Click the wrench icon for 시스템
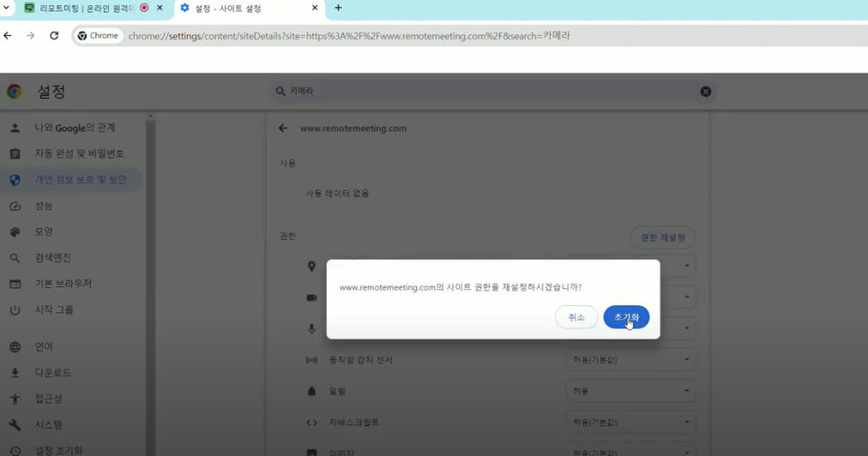 tap(15, 425)
